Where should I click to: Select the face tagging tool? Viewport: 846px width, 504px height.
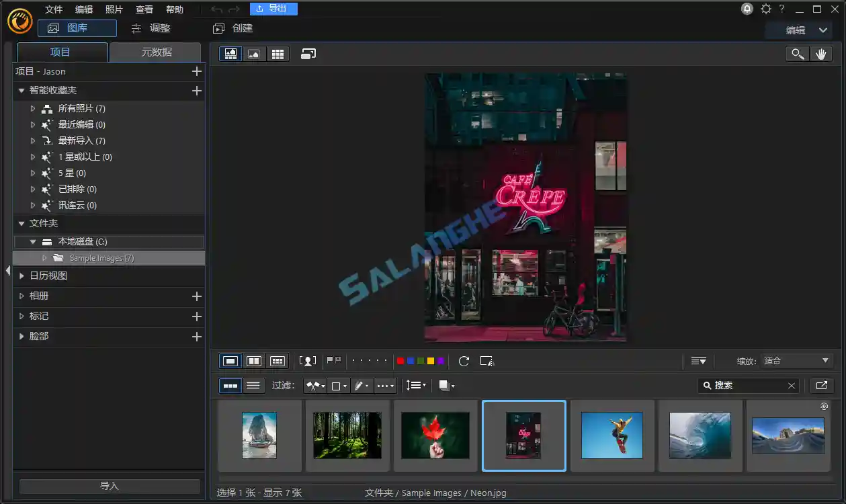coord(308,361)
